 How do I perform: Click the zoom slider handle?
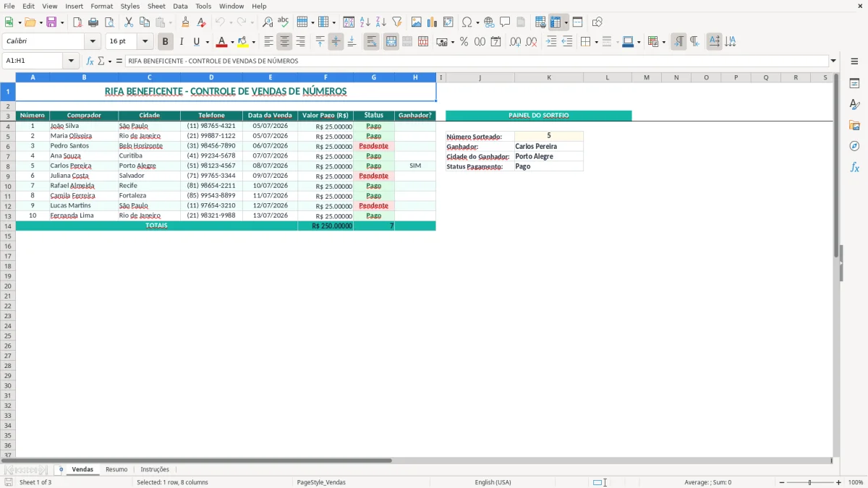[x=809, y=482]
